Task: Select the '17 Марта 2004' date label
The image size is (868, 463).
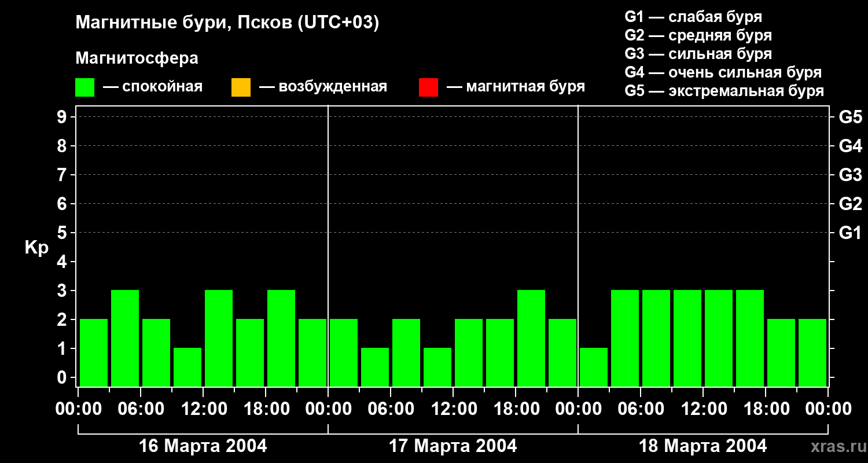Action: [453, 446]
